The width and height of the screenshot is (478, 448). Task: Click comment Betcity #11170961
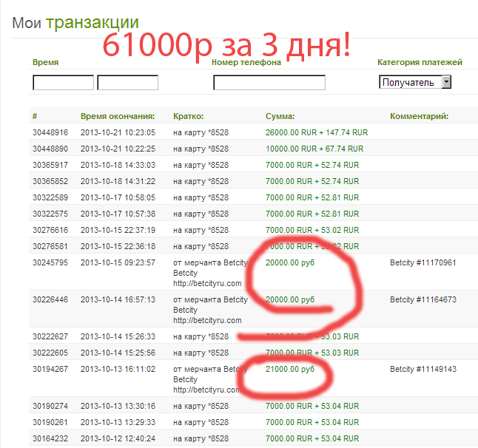tap(423, 262)
